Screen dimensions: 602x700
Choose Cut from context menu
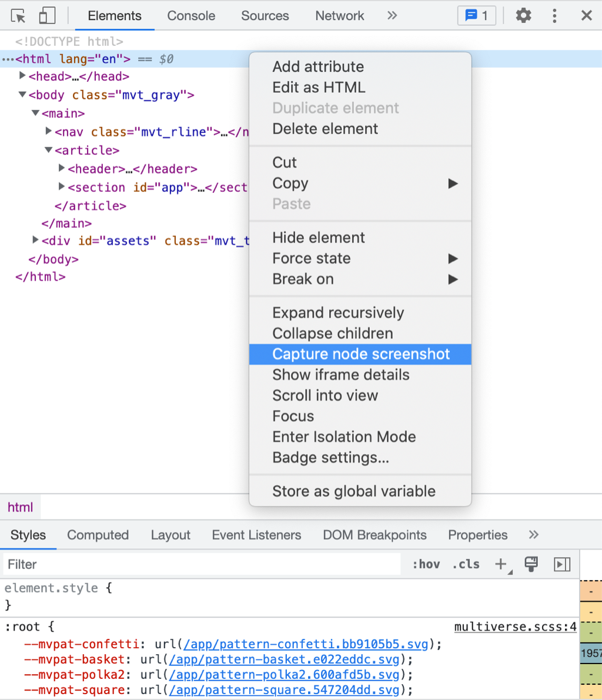tap(360, 162)
